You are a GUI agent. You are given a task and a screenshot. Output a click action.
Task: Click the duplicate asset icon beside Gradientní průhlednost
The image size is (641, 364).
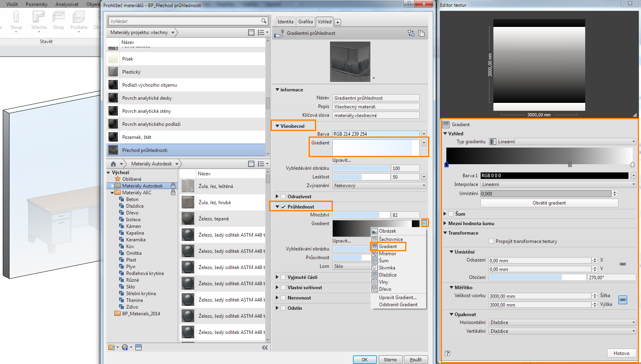pyautogui.click(x=421, y=33)
